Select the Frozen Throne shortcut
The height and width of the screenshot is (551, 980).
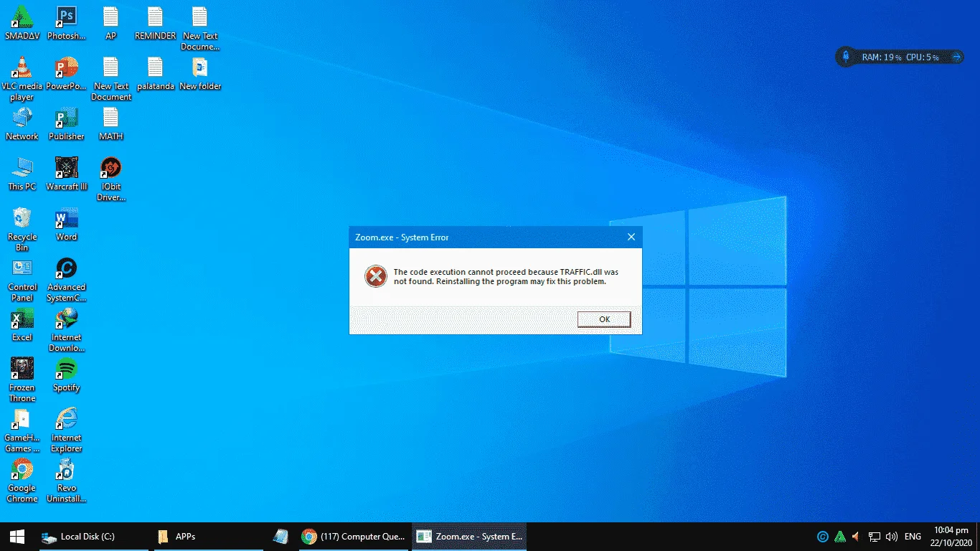[22, 380]
